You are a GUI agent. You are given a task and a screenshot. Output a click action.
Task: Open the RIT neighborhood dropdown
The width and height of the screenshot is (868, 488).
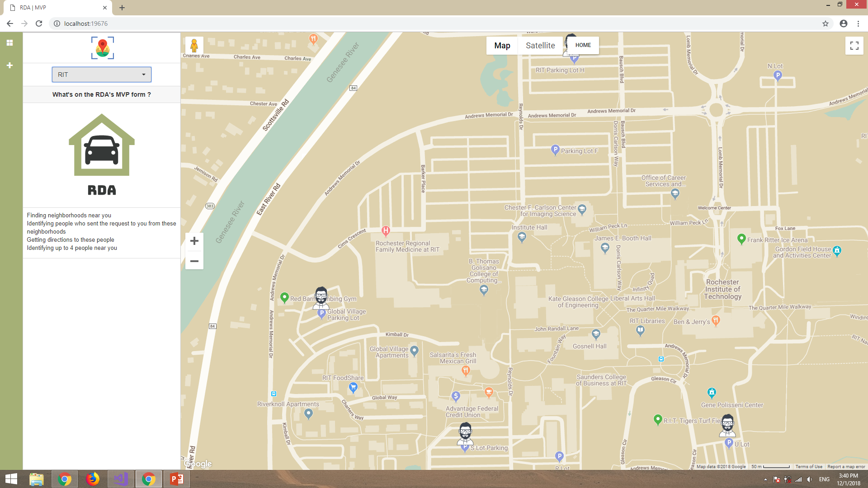click(102, 75)
